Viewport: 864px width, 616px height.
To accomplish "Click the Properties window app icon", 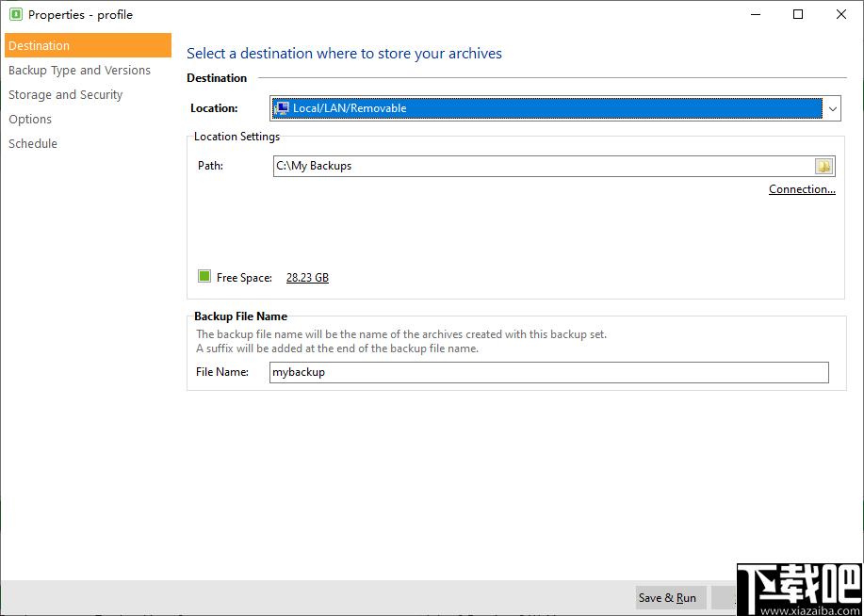I will click(x=15, y=14).
